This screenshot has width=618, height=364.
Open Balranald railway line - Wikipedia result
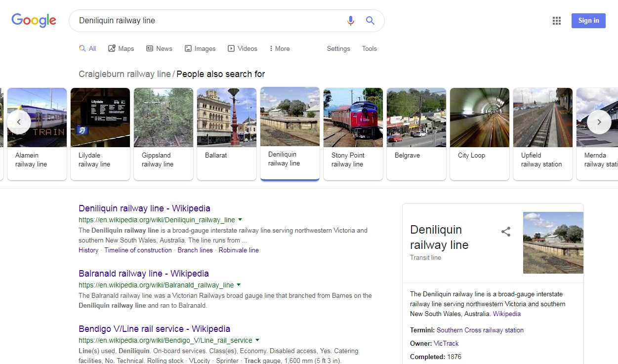(144, 274)
